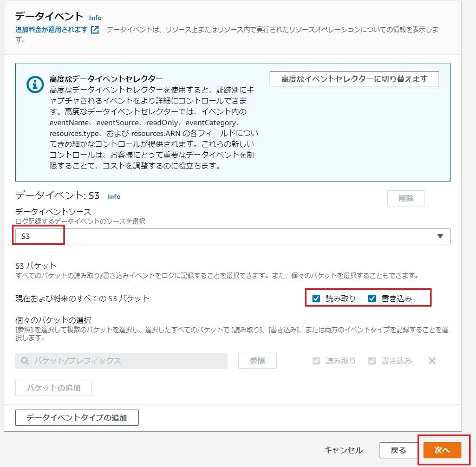
Task: Click 高度なイベントセレクターに切り替えます button
Action: coord(354,79)
